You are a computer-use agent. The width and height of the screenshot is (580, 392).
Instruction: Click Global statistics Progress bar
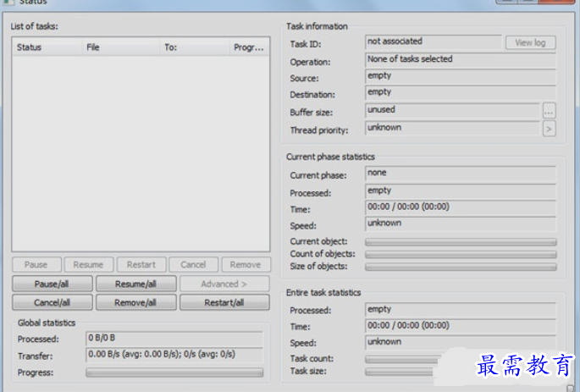174,373
